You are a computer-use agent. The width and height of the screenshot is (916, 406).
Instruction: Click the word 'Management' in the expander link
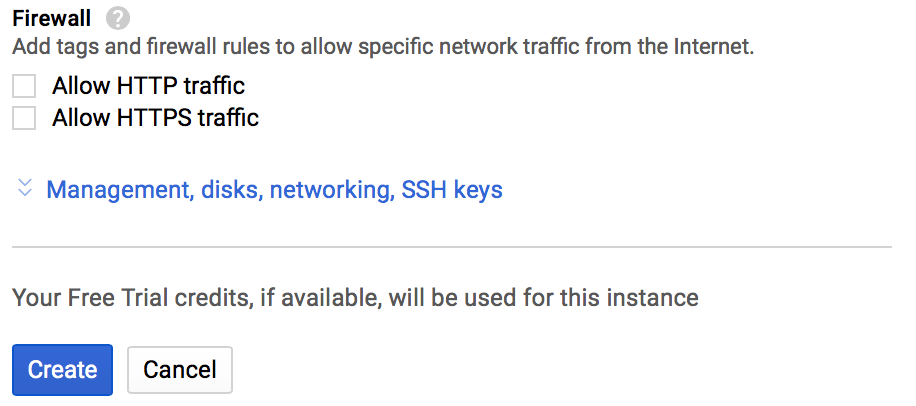118,189
